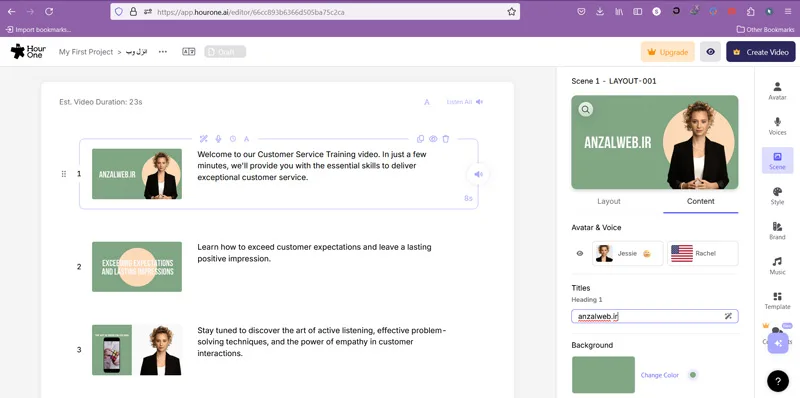Image resolution: width=800 pixels, height=398 pixels.
Task: Delete scene 1 with the trash icon
Action: tap(445, 139)
